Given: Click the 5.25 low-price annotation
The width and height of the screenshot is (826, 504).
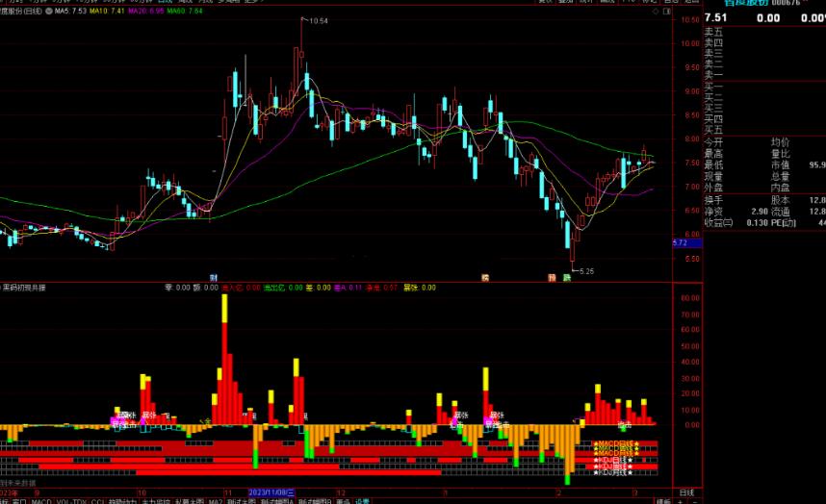Looking at the screenshot, I should [586, 271].
